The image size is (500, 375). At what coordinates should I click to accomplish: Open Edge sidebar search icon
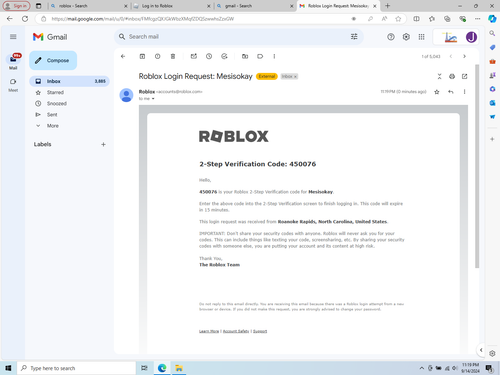pos(492,33)
